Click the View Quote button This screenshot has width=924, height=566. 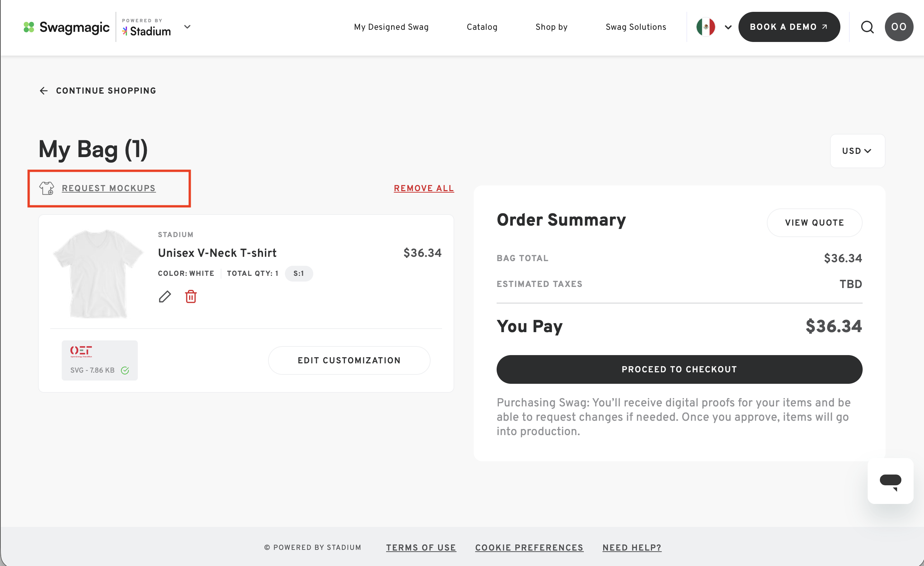(x=814, y=223)
